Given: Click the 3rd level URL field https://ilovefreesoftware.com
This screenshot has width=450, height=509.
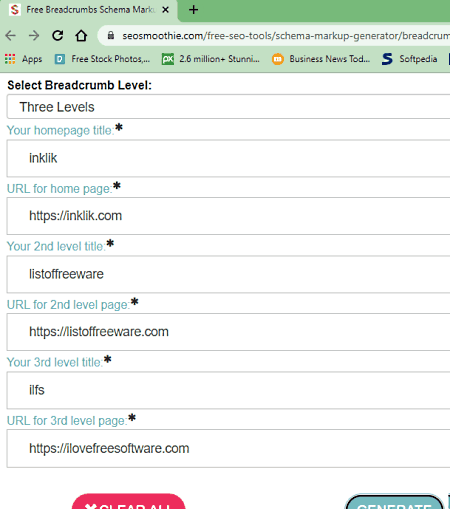Looking at the screenshot, I should tap(228, 449).
